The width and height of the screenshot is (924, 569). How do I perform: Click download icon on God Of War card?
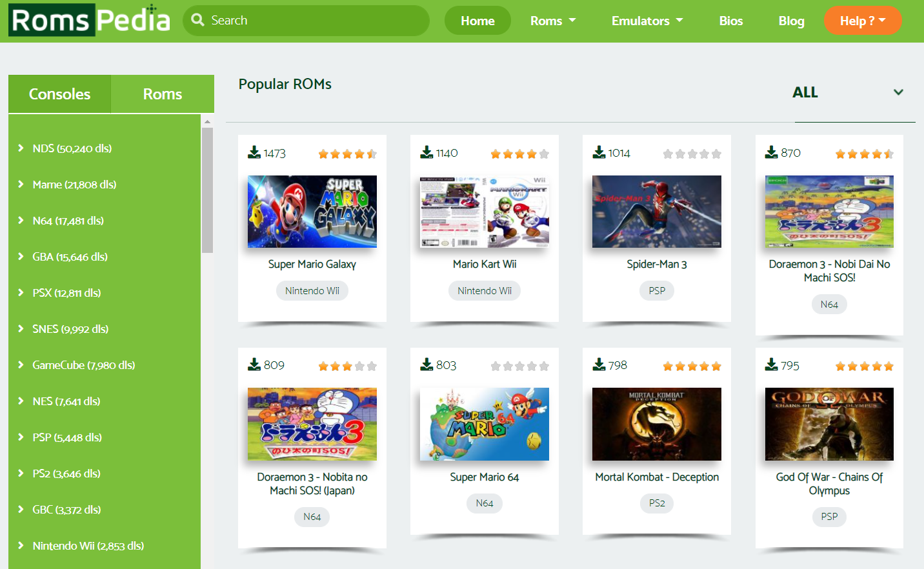(771, 365)
